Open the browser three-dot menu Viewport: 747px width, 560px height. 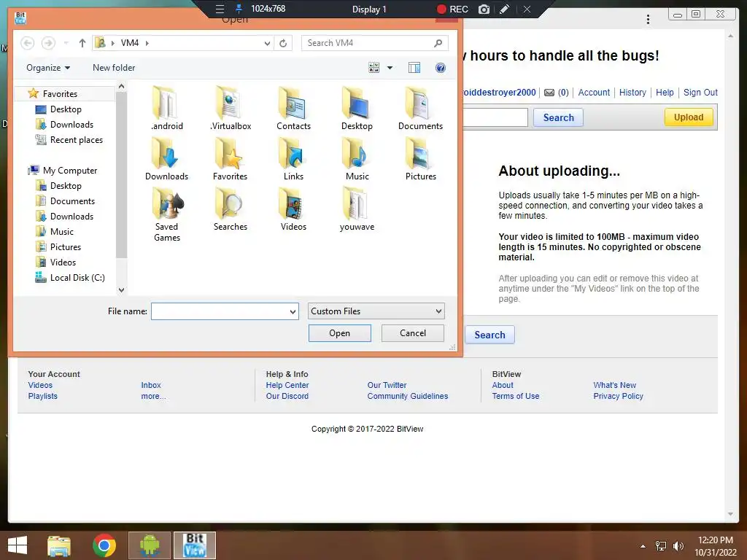pos(648,19)
